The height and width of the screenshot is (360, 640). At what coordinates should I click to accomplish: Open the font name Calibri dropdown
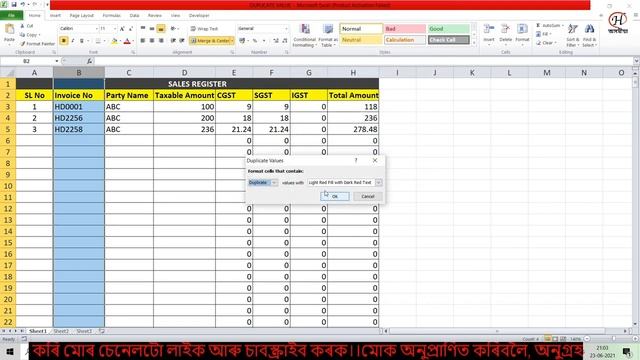pos(97,29)
